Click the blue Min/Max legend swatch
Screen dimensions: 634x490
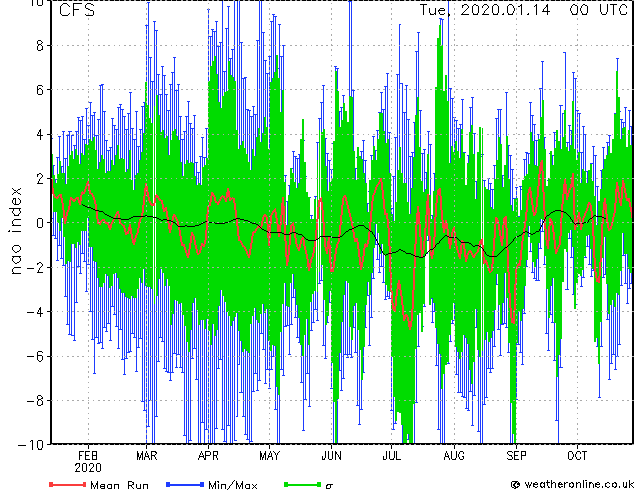(185, 484)
